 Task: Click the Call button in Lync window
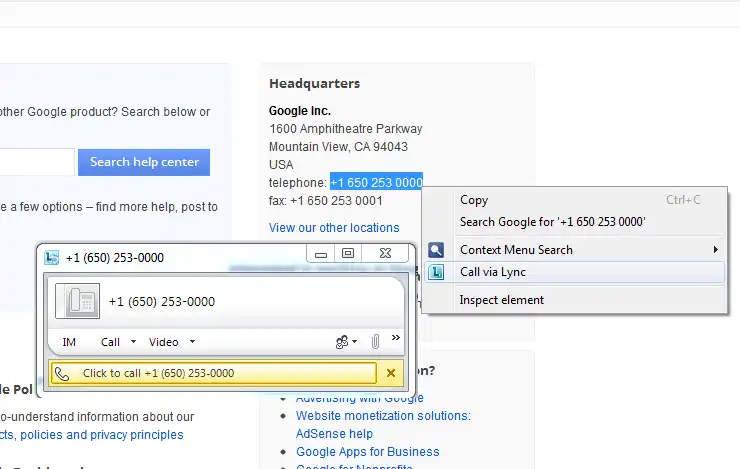pos(110,342)
